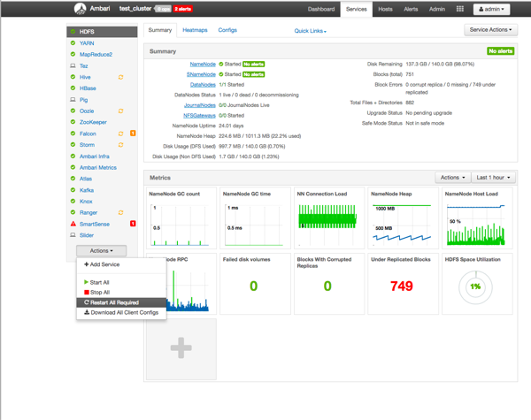This screenshot has height=420, width=531.
Task: Select Download All Client Configs
Action: (121, 312)
